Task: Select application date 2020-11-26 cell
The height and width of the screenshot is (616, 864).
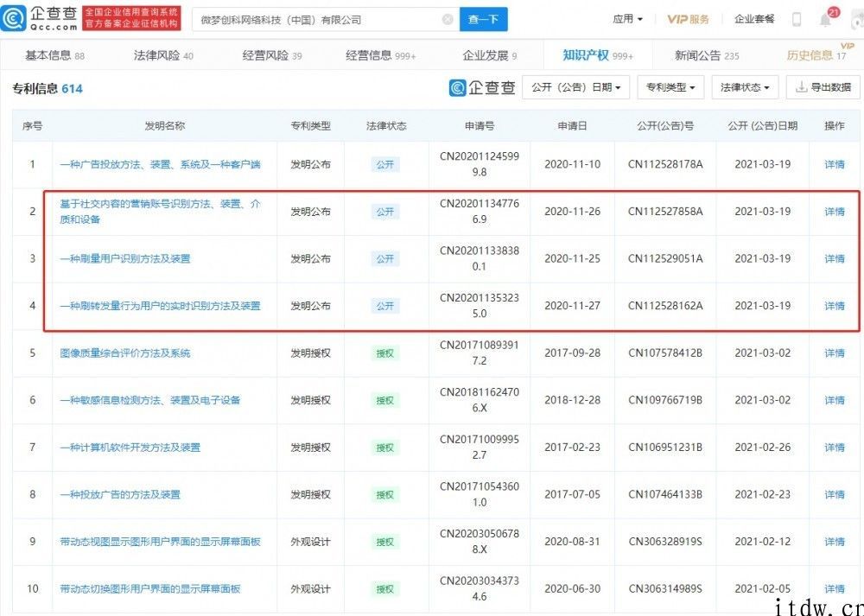Action: 572,212
